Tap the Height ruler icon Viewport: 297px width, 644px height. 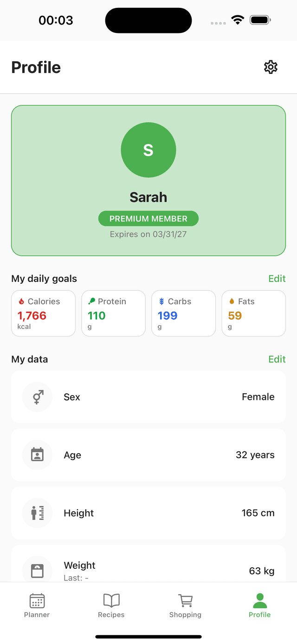click(38, 513)
